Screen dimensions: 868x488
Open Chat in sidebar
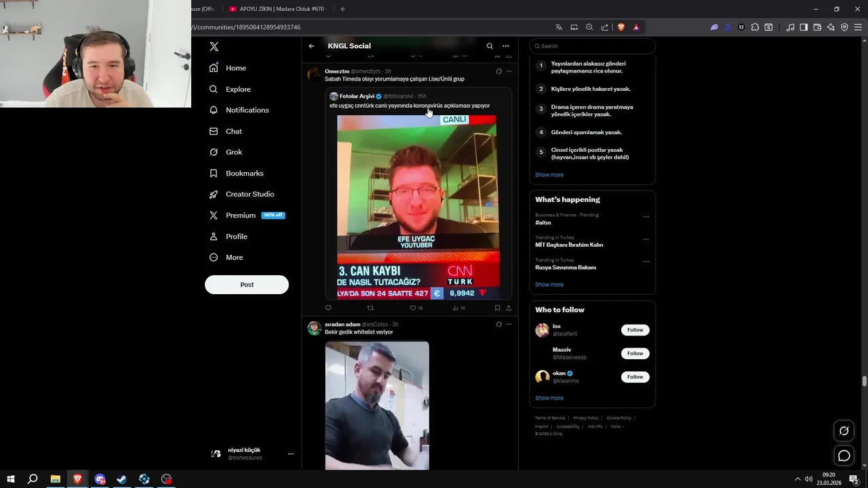point(225,131)
